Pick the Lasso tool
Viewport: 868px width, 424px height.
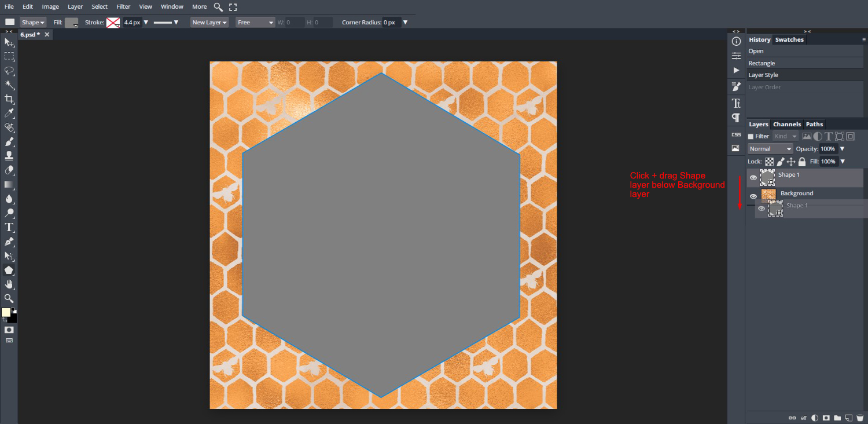pos(9,71)
